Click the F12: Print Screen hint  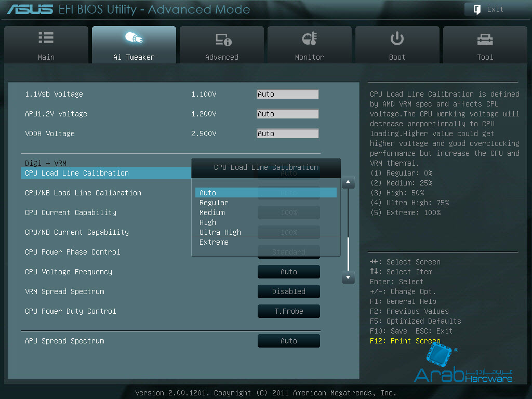(x=405, y=341)
